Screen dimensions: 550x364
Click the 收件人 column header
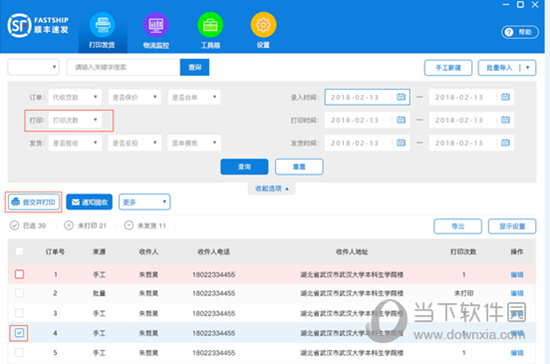click(149, 251)
